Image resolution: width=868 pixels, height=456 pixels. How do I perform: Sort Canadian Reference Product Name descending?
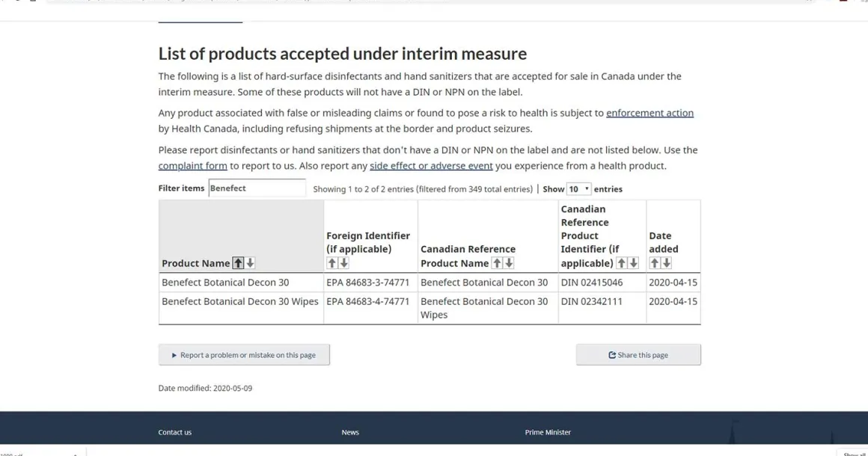coord(509,263)
